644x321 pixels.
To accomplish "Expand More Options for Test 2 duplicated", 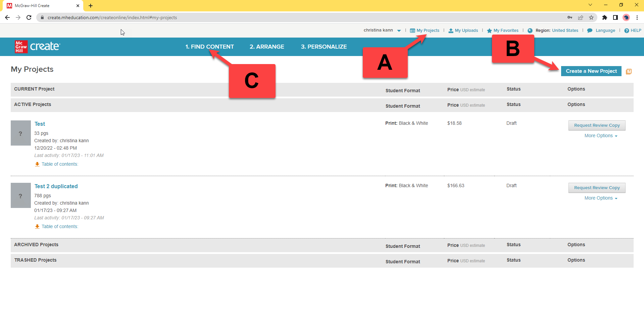I will 601,198.
